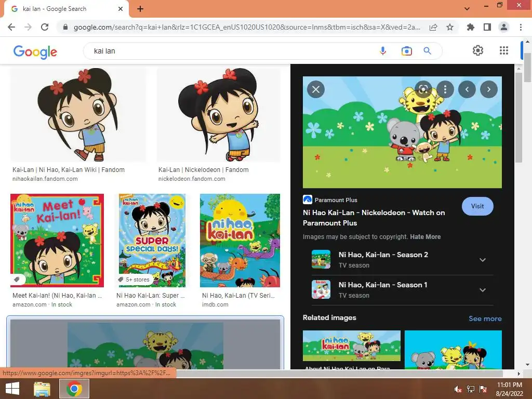Click the network tray icon
532x399 pixels.
[471, 389]
